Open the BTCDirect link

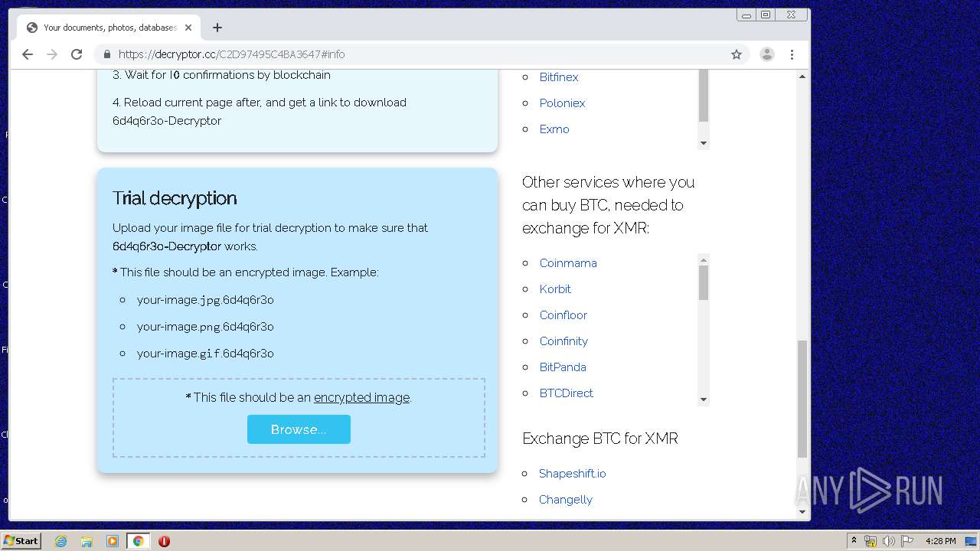(567, 393)
